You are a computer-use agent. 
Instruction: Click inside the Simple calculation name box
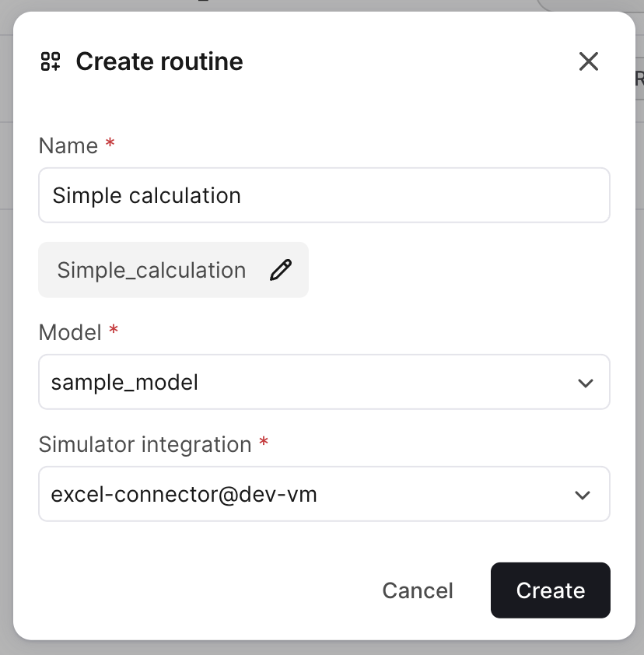[x=324, y=195]
